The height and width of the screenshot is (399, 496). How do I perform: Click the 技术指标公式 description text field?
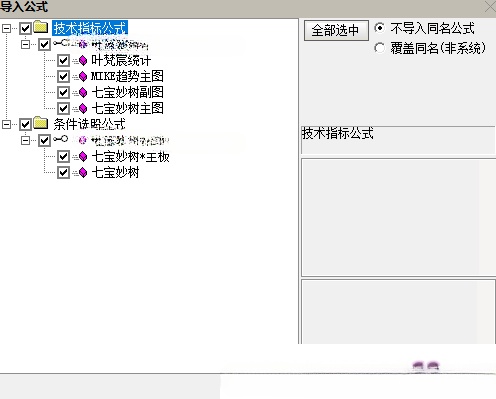[398, 140]
